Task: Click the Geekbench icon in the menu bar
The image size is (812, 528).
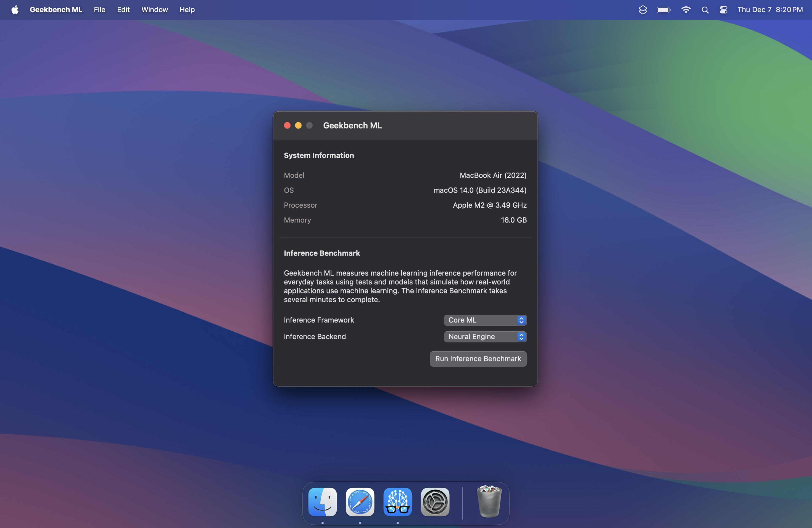Action: (643, 10)
